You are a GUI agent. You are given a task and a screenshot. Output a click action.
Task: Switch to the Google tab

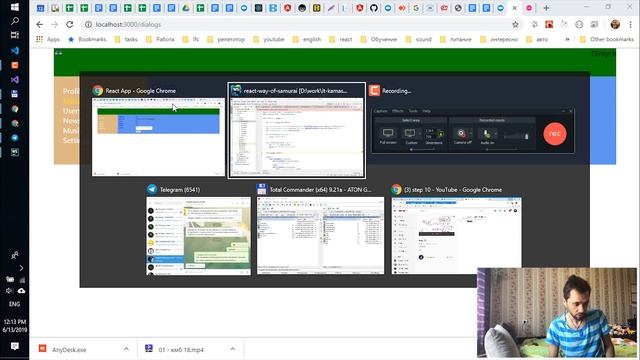click(x=416, y=8)
